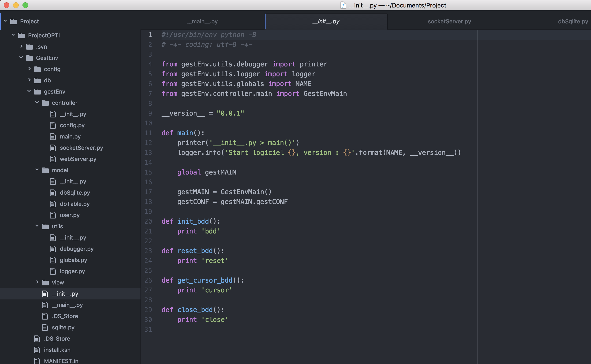The image size is (591, 364).
Task: Click file icon beside user.py
Action: (x=53, y=215)
